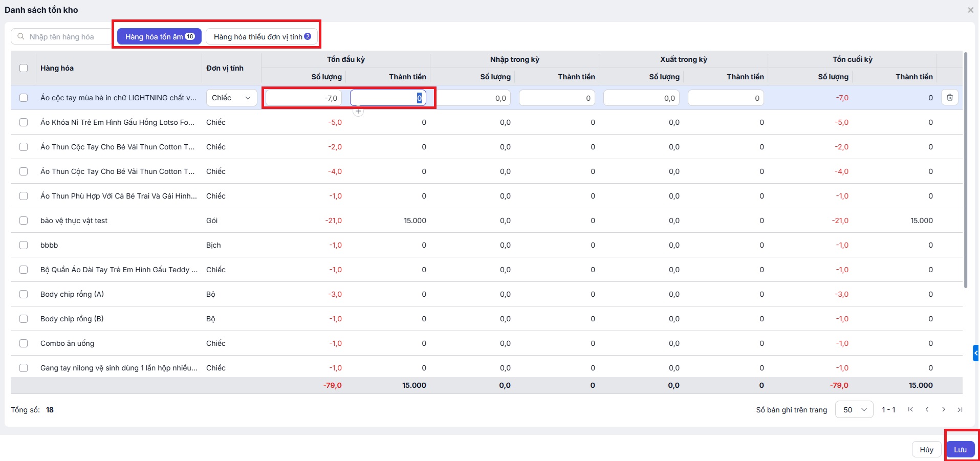Click the 'Lưu' save button
The height and width of the screenshot is (461, 980).
point(960,450)
